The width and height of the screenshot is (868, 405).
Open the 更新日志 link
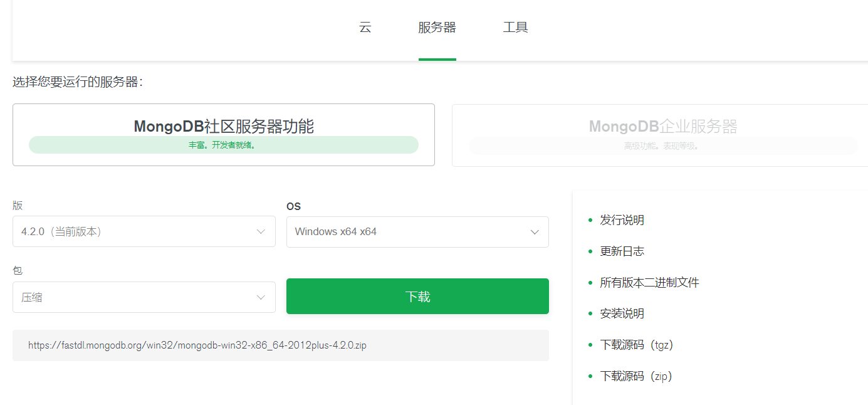click(x=622, y=251)
